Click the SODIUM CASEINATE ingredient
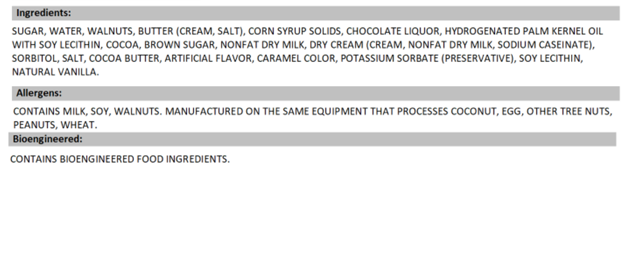The width and height of the screenshot is (644, 253). 560,46
